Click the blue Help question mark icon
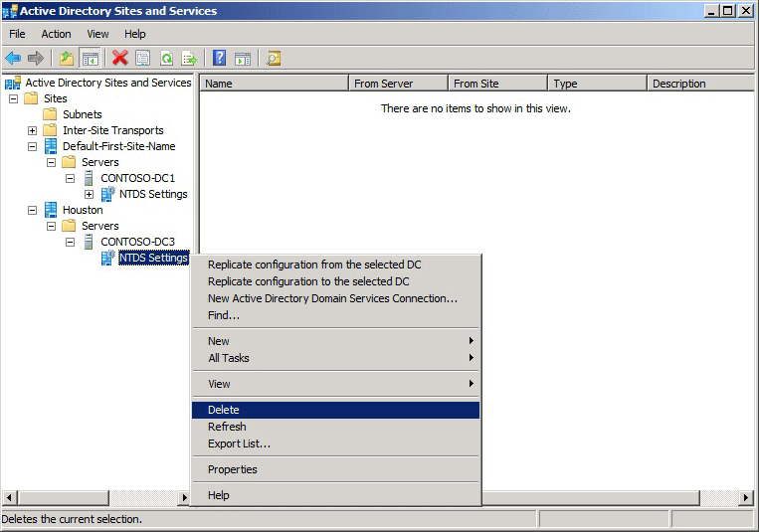The width and height of the screenshot is (759, 532). coord(219,58)
